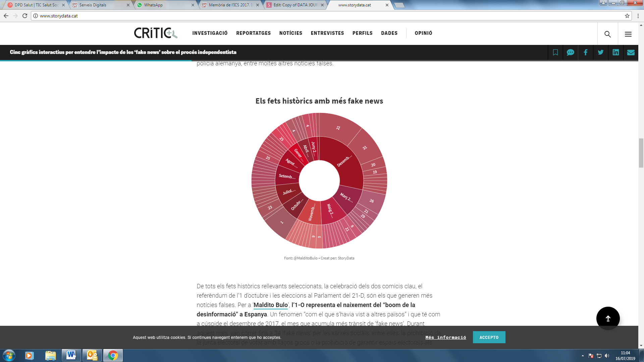644x362 pixels.
Task: Click the scroll-to-top arrow button
Action: [608, 318]
